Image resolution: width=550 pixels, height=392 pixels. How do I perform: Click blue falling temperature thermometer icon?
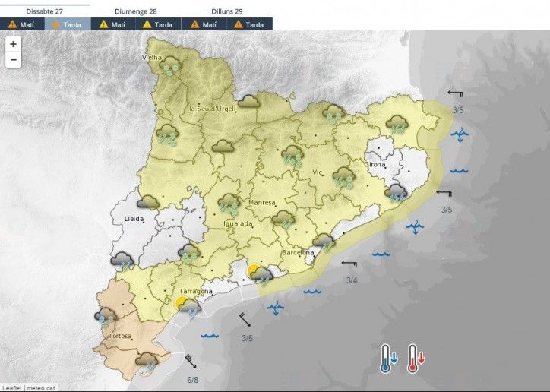389,359
